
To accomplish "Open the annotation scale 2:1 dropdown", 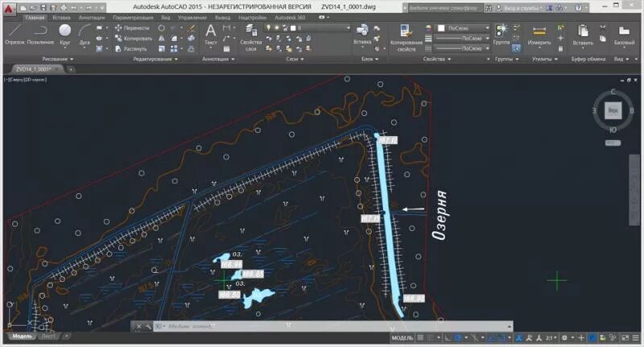I will [x=551, y=337].
